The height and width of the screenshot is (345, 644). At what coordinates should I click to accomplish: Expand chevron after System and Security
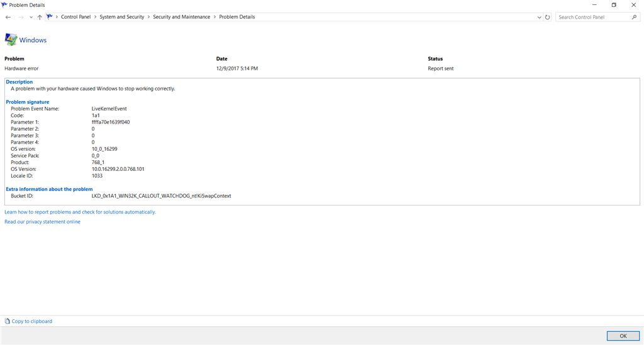148,17
